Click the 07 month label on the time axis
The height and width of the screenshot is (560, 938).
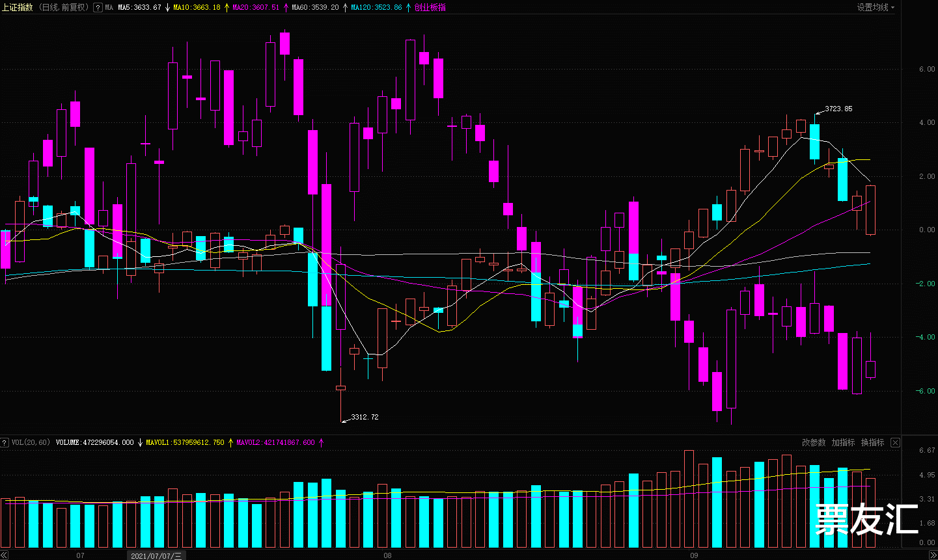(x=80, y=555)
